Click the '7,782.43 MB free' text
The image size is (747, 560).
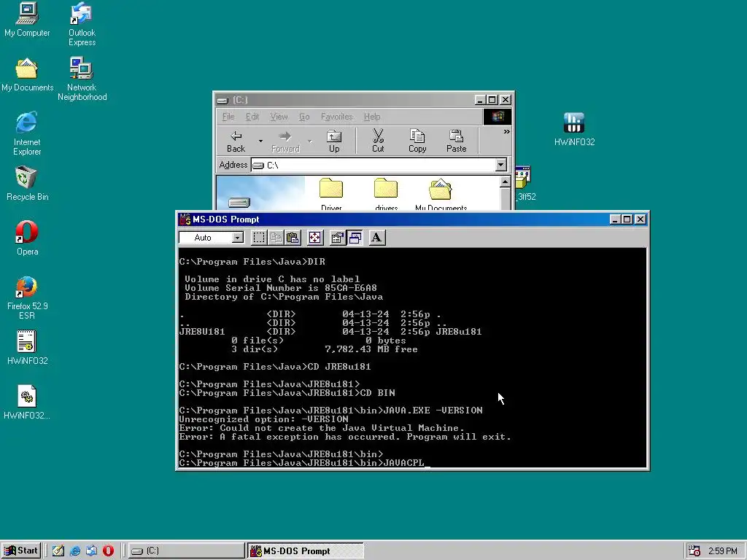371,349
